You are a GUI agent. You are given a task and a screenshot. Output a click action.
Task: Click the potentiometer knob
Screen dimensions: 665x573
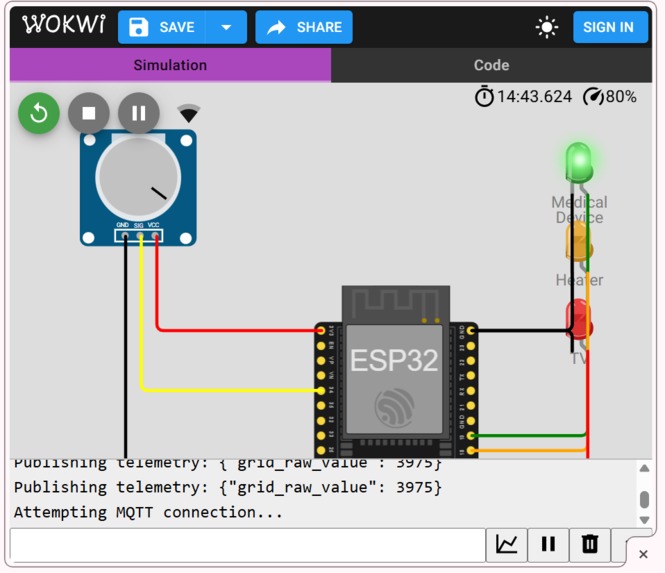point(139,178)
